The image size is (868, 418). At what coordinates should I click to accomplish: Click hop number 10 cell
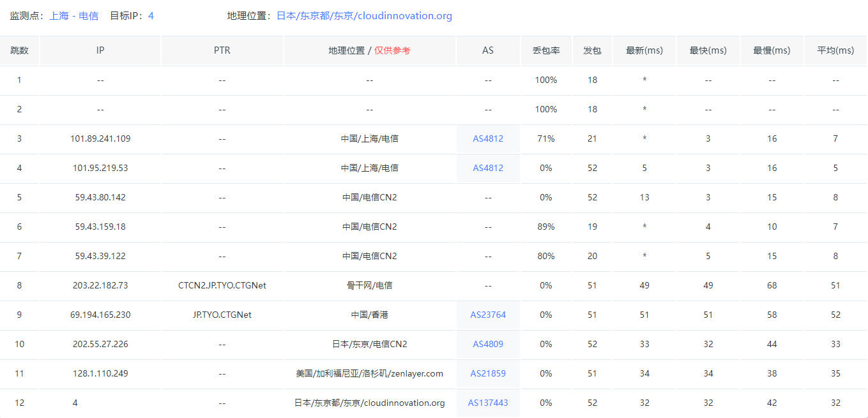19,344
